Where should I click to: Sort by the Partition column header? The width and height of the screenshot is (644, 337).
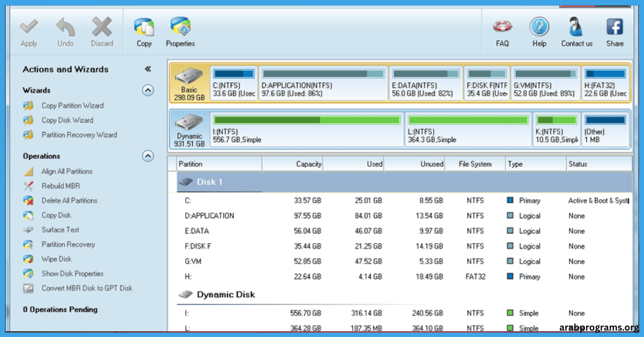click(219, 164)
